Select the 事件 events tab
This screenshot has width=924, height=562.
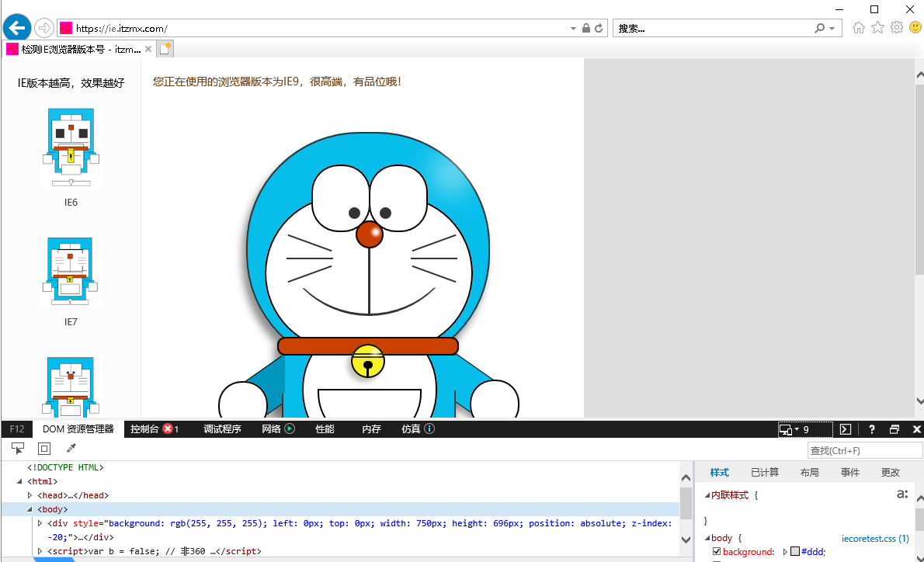pos(849,473)
